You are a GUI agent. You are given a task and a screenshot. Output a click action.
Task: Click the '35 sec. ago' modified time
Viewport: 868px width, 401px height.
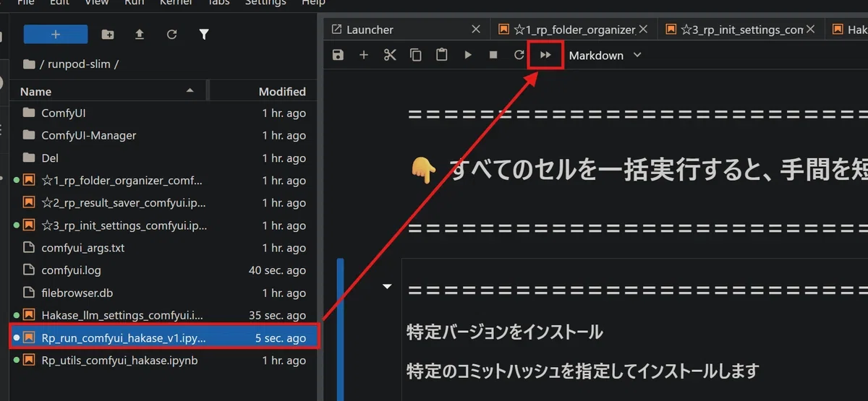click(x=277, y=315)
